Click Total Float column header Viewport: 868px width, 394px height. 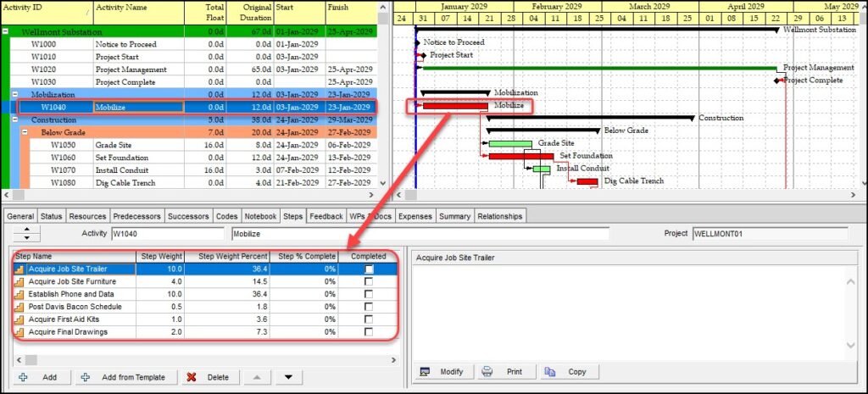pos(205,13)
